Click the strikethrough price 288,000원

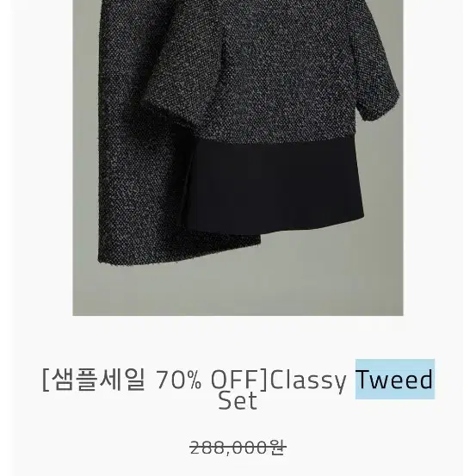238,448
